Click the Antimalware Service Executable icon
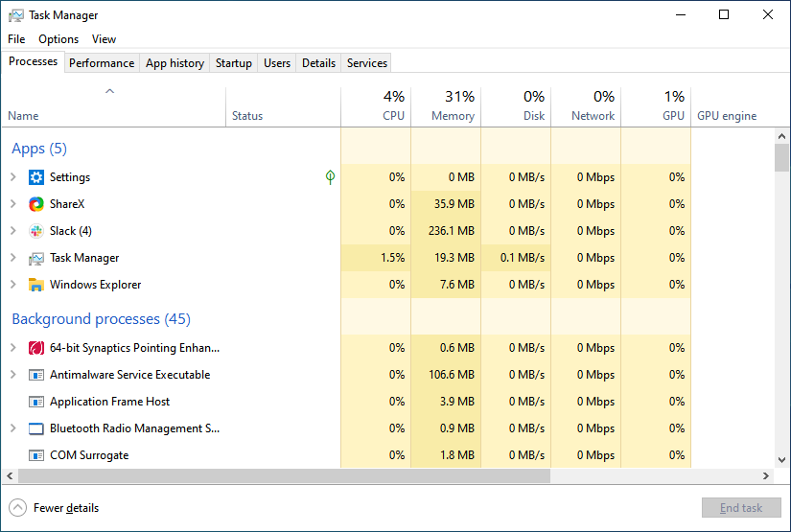 pyautogui.click(x=36, y=375)
